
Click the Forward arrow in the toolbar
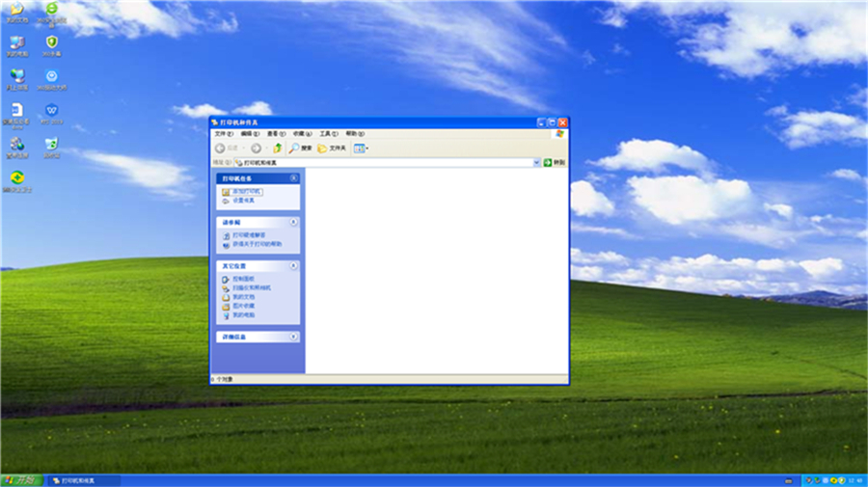(256, 149)
